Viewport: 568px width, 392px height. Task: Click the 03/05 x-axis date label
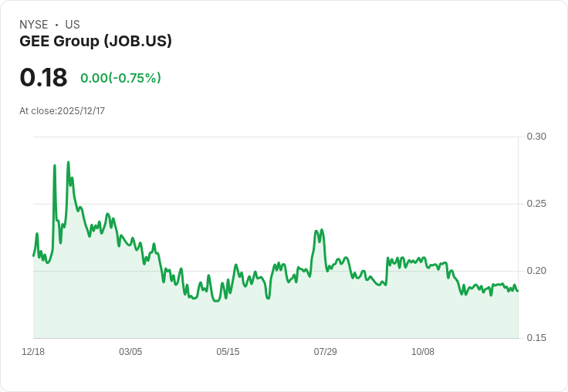click(130, 352)
